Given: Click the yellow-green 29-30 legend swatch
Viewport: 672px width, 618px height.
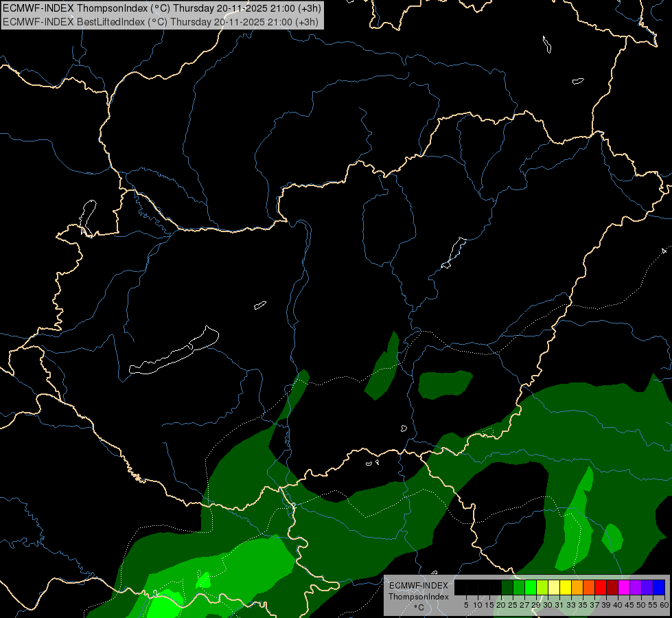Looking at the screenshot, I should click(542, 587).
